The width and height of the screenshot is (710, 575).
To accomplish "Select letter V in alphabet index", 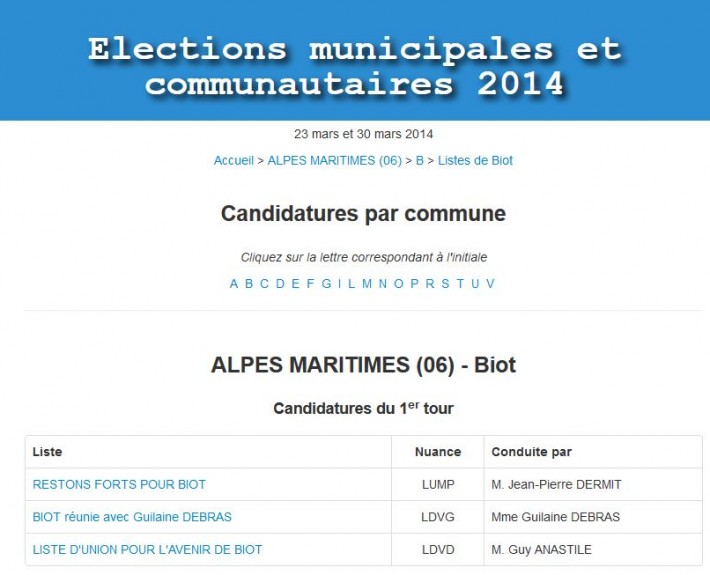I will coord(490,283).
